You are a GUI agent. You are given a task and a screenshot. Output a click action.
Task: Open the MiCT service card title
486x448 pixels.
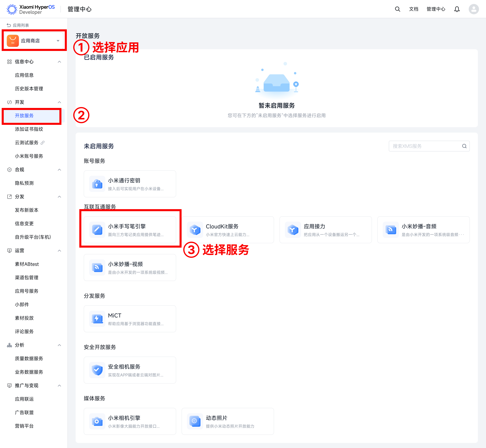point(114,315)
